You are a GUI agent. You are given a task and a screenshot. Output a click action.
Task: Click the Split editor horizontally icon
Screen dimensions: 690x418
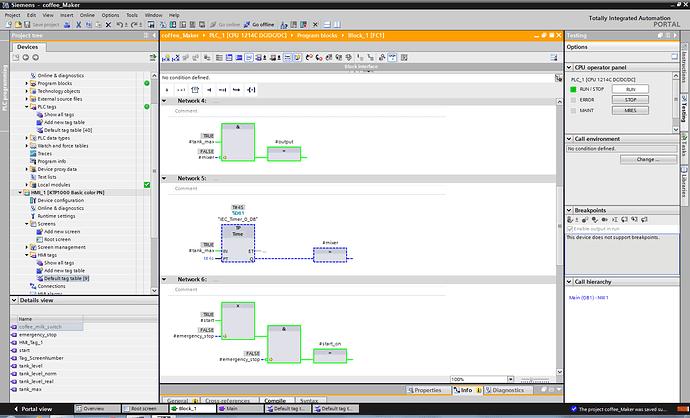[x=327, y=25]
